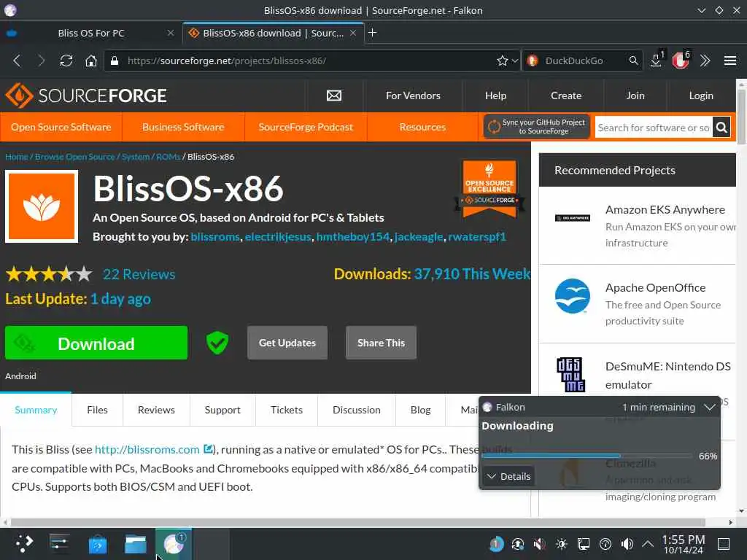
Task: Click the star rating icons
Action: [x=49, y=274]
